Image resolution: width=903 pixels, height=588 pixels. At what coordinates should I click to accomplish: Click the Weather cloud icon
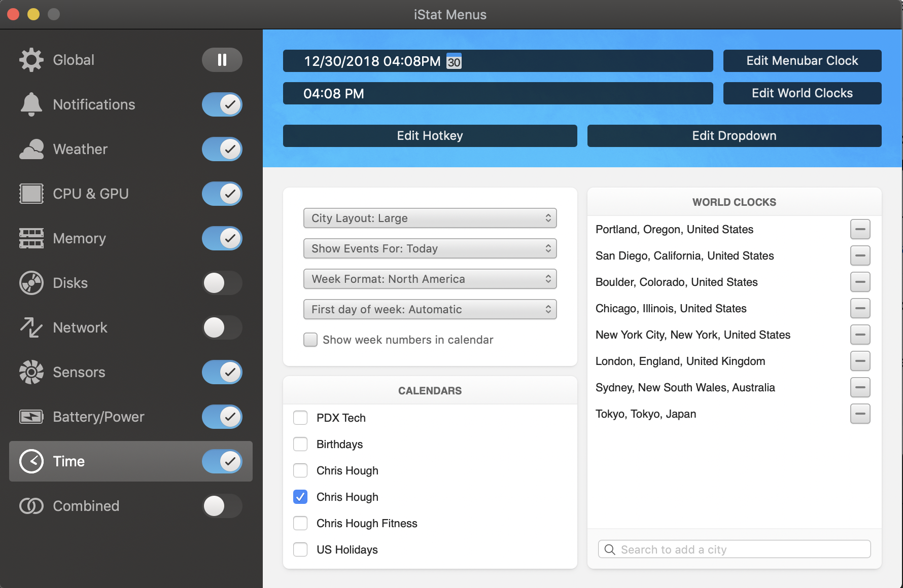pos(31,149)
